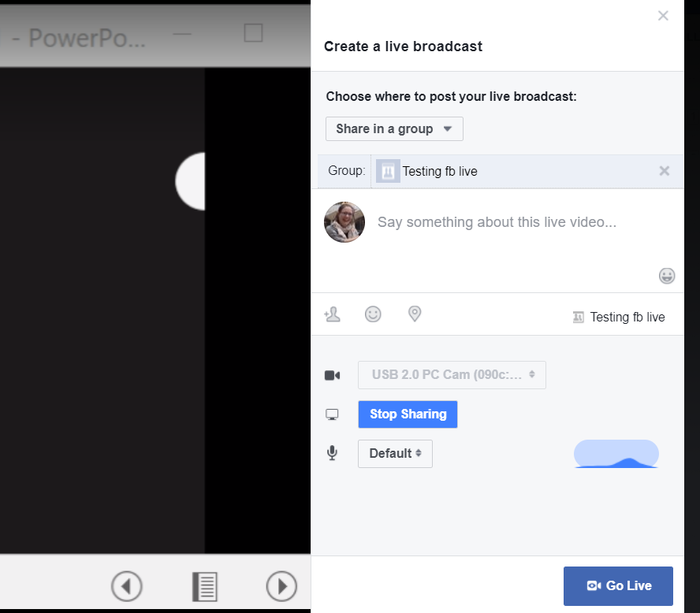Image resolution: width=700 pixels, height=613 pixels.
Task: Add a location with the pin icon
Action: pos(415,314)
